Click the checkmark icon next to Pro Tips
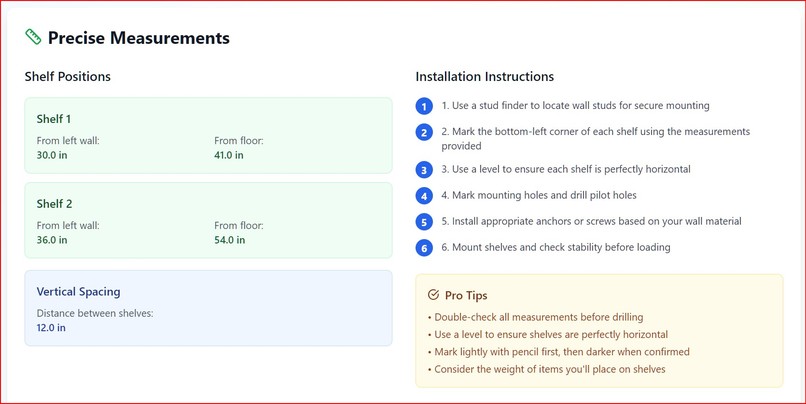Screen dimensions: 806x404 click(433, 295)
